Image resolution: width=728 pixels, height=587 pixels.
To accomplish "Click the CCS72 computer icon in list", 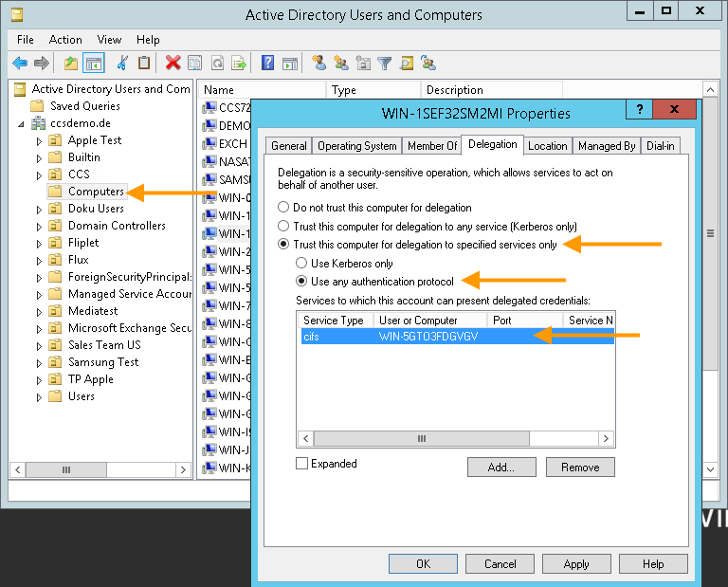I will [x=209, y=108].
